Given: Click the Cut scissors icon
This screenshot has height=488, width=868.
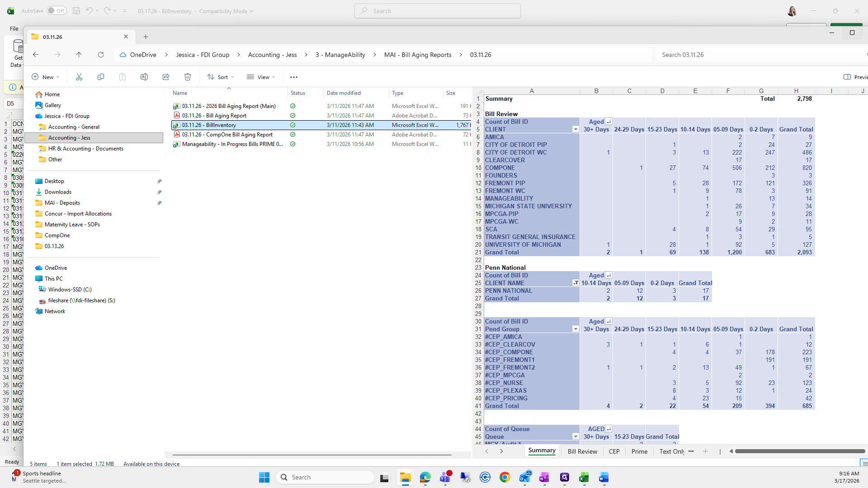Looking at the screenshot, I should (x=79, y=77).
